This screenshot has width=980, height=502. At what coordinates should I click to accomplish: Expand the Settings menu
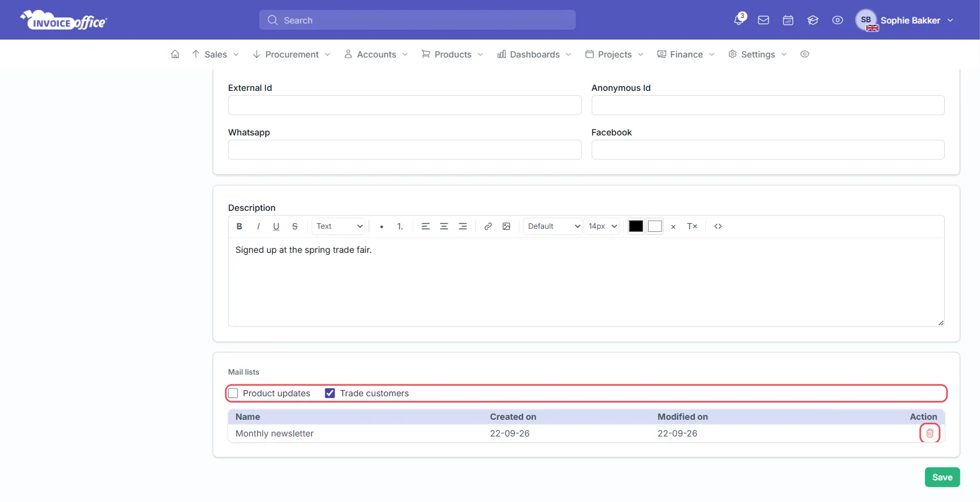point(757,54)
